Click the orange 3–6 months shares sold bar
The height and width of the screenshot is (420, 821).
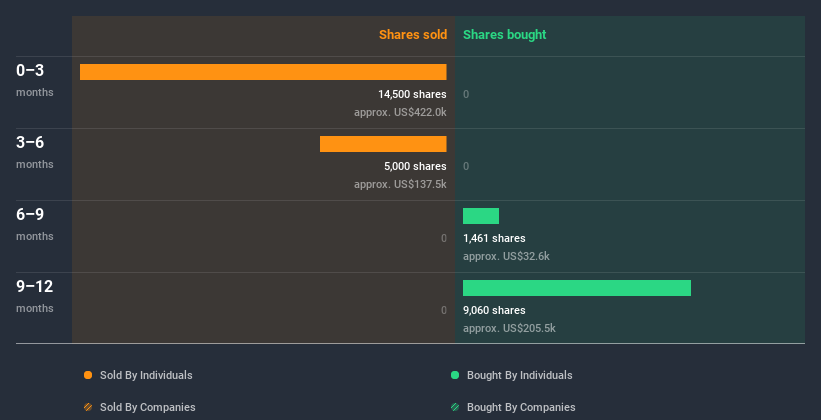pyautogui.click(x=383, y=144)
